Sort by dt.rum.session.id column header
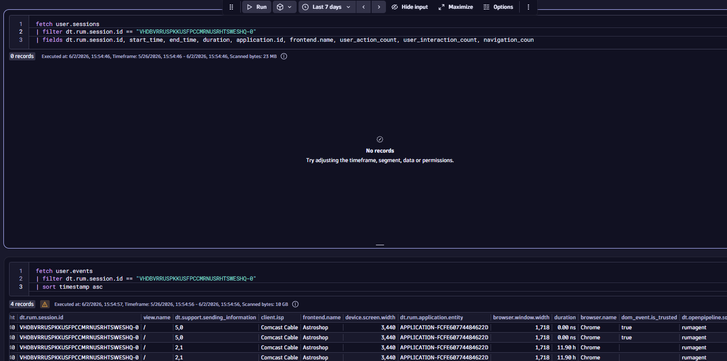 coord(42,317)
